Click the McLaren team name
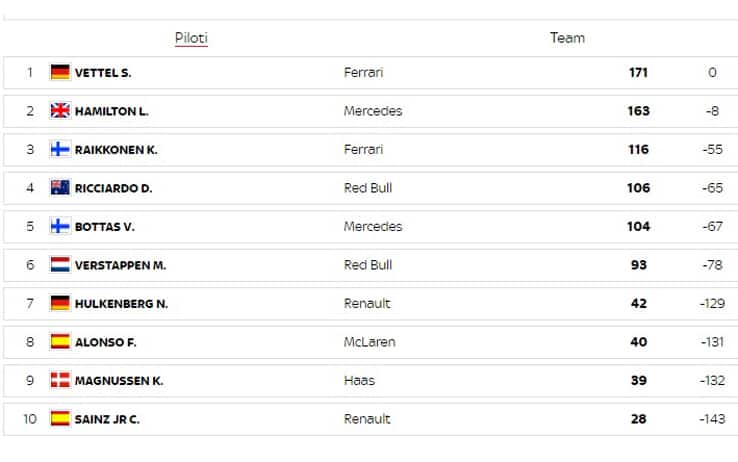The width and height of the screenshot is (738, 462). point(369,342)
